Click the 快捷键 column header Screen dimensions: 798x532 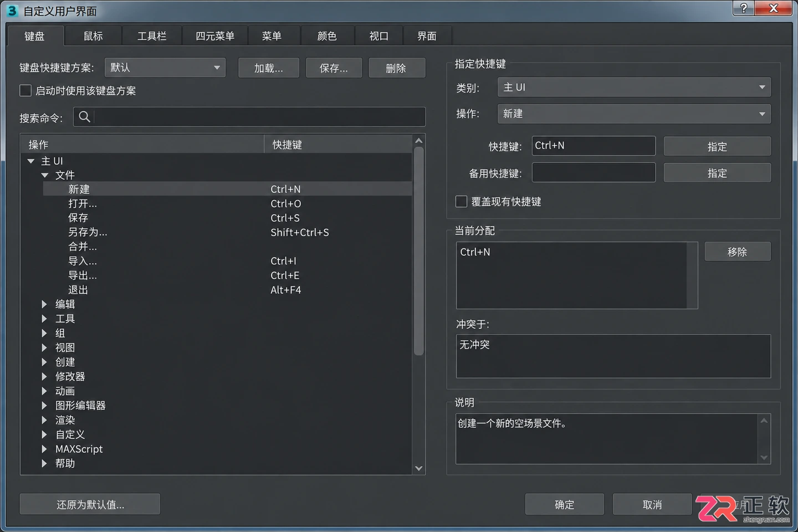point(338,145)
